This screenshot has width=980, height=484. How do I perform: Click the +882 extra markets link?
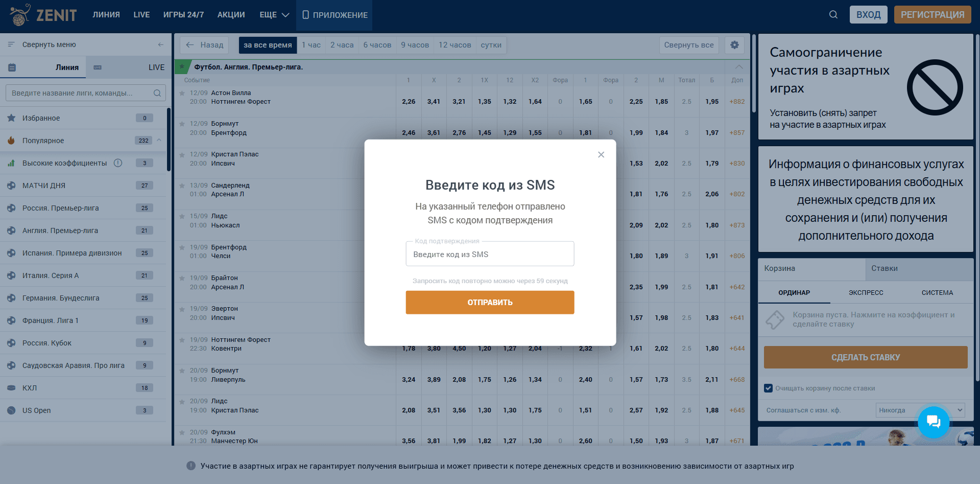coord(737,102)
